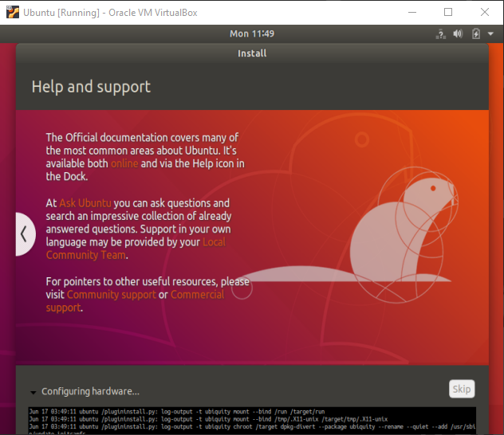Image resolution: width=504 pixels, height=435 pixels.
Task: Click the Help and support heading
Action: tap(91, 87)
